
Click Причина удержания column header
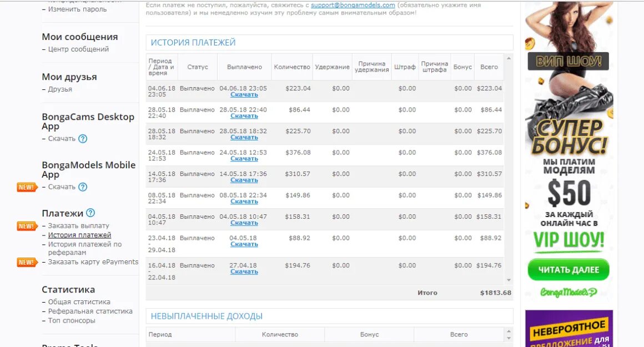(372, 67)
